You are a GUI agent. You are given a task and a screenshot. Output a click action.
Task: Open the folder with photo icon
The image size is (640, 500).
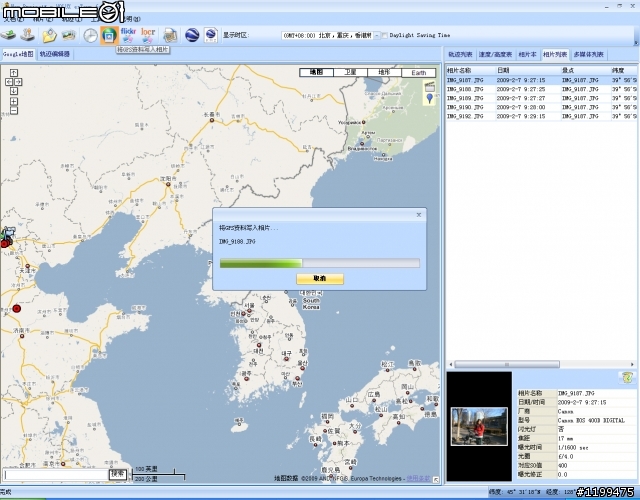[x=49, y=36]
